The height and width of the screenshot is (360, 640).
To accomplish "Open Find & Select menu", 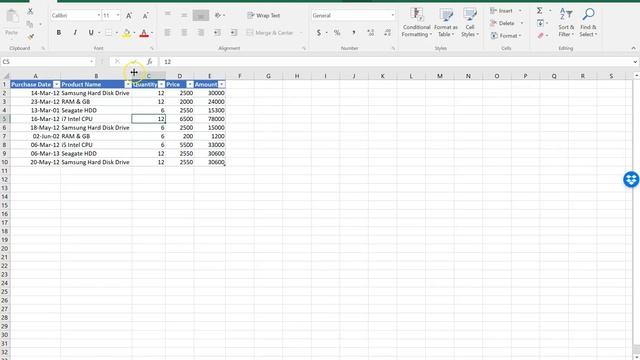I will point(588,23).
